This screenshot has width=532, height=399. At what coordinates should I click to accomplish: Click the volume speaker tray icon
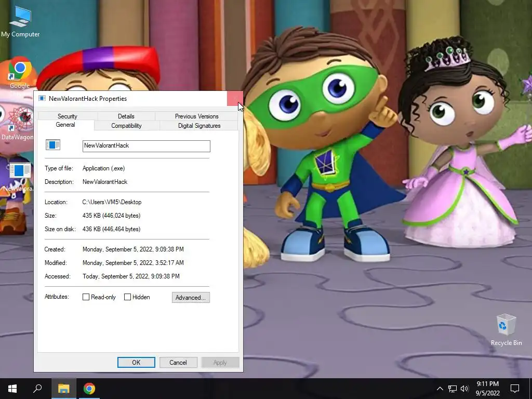(x=464, y=389)
